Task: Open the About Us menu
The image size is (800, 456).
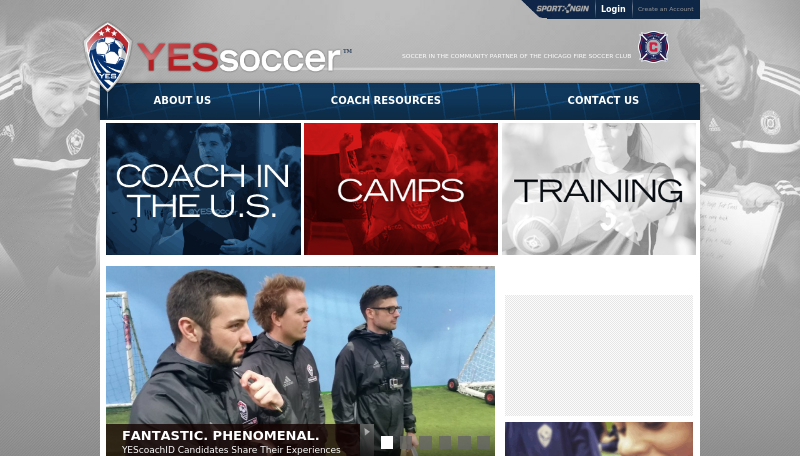Action: tap(182, 100)
